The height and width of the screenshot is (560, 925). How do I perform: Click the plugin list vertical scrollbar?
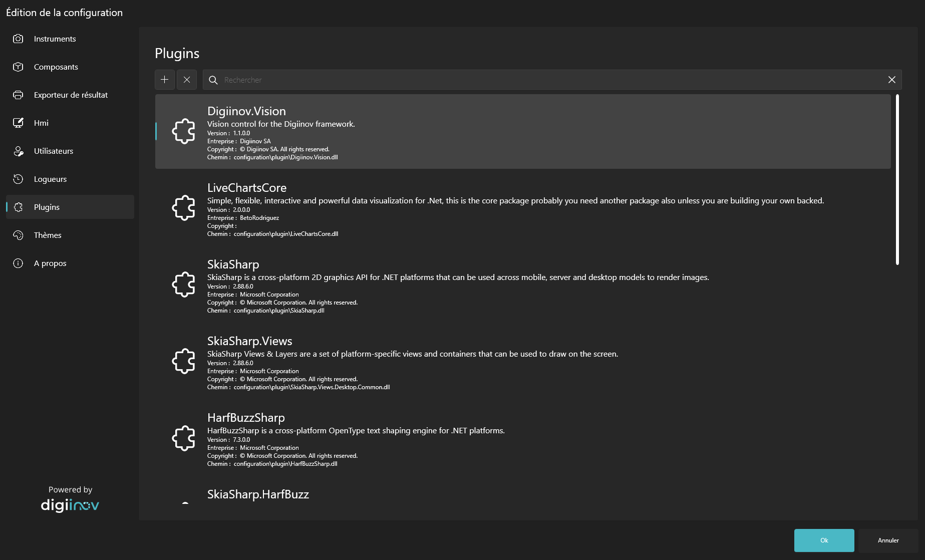pos(897,179)
